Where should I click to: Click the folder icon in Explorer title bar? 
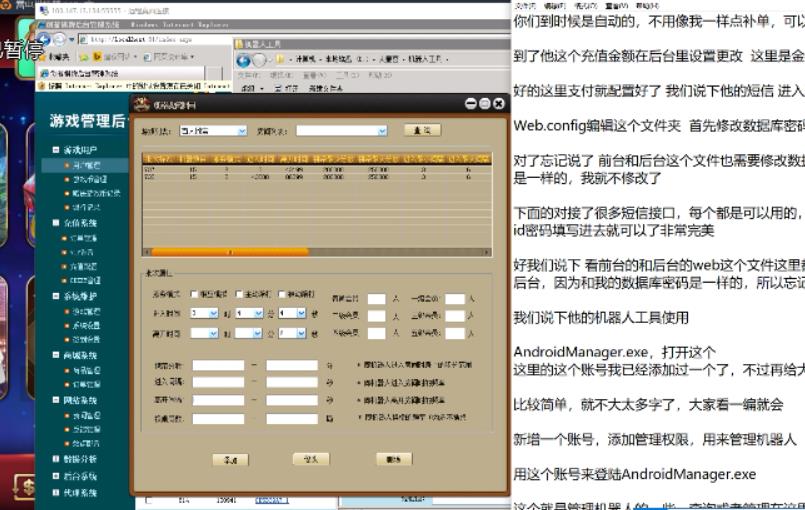click(239, 44)
